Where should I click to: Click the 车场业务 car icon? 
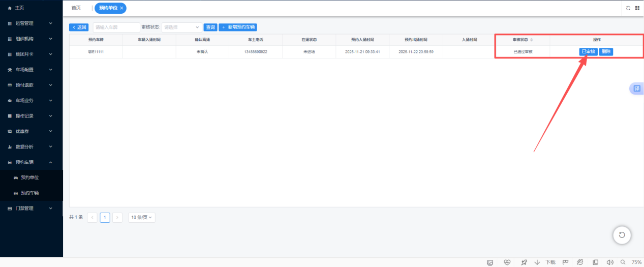(x=10, y=101)
